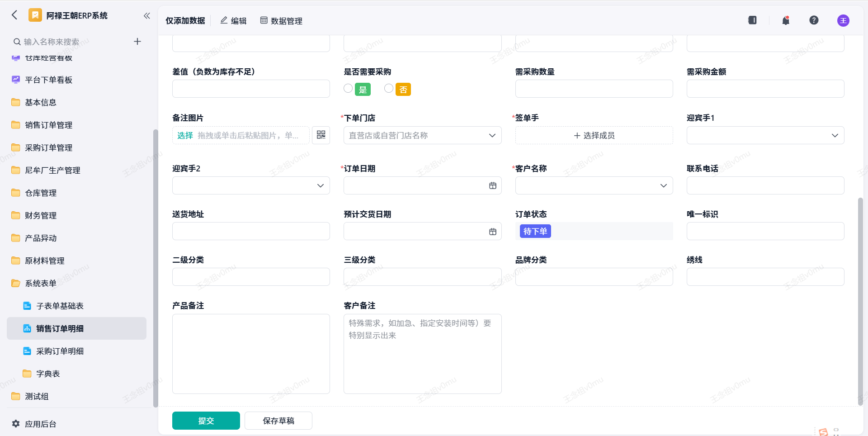This screenshot has width=868, height=436.
Task: Expand the 采购订单管理 folder
Action: coord(77,147)
